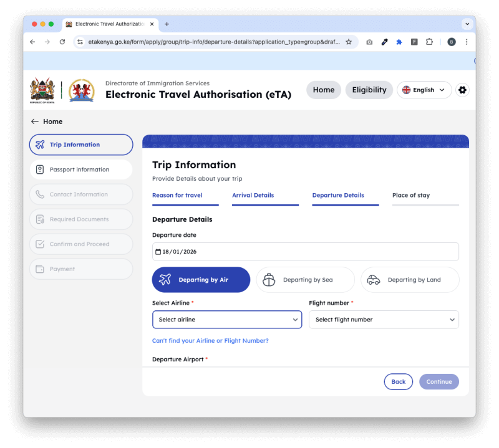This screenshot has height=448, width=499.
Task: Open the browser extensions puzzle icon
Action: pyautogui.click(x=429, y=42)
